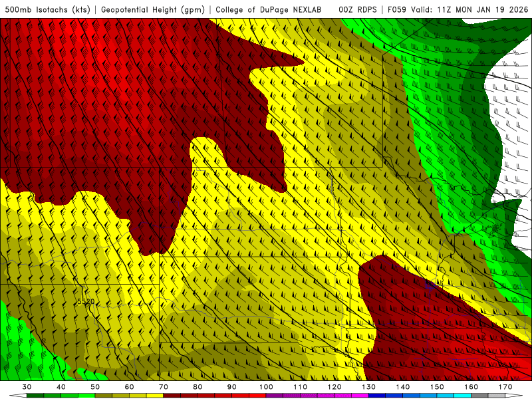The height and width of the screenshot is (399, 532).
Task: Click the '100' legend value
Action: (266, 387)
